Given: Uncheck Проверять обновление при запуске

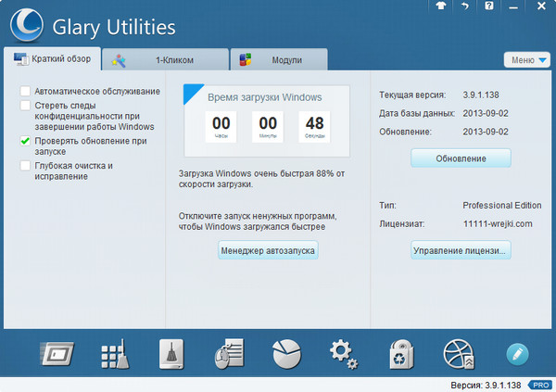Looking at the screenshot, I should (x=25, y=141).
